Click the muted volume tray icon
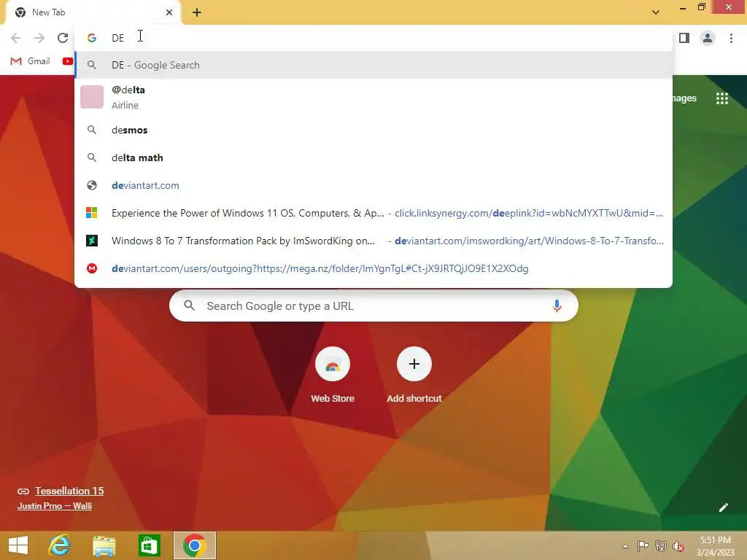Image resolution: width=747 pixels, height=560 pixels. coord(678,545)
